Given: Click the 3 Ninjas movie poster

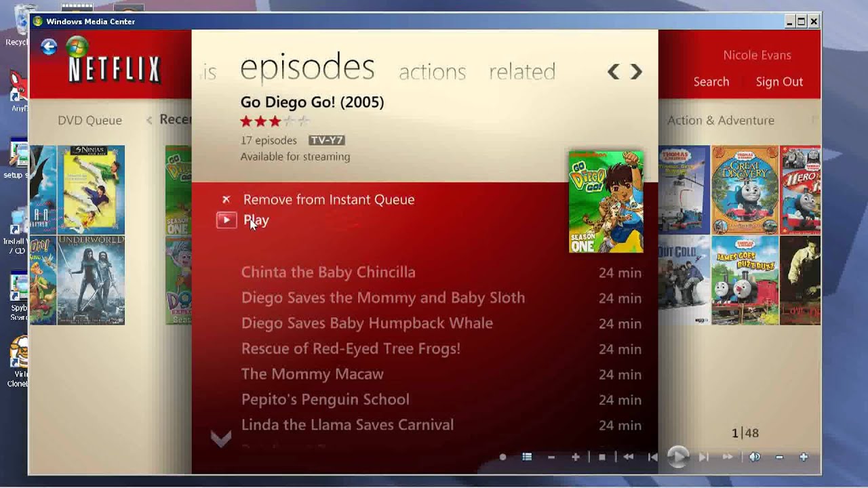Looking at the screenshot, I should click(91, 189).
